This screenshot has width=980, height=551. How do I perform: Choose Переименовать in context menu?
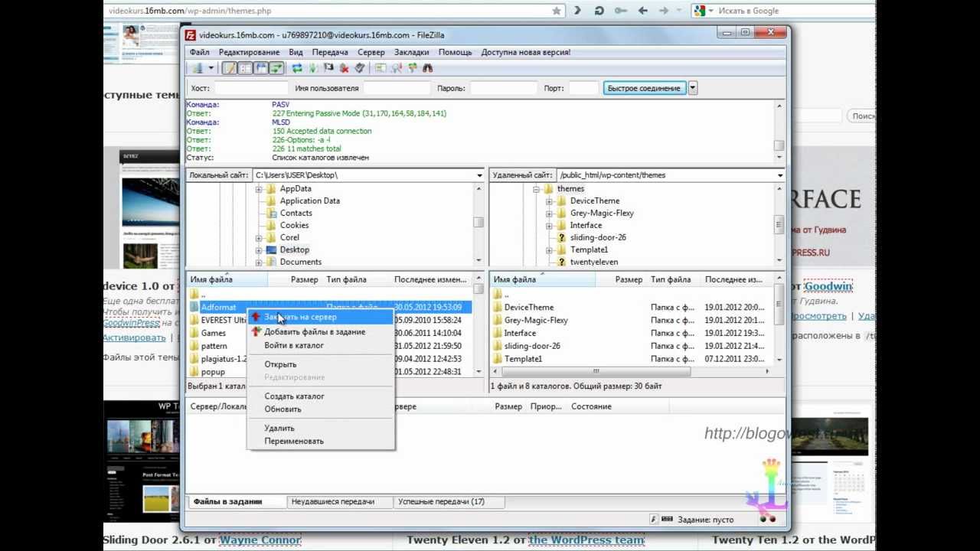click(x=320, y=442)
